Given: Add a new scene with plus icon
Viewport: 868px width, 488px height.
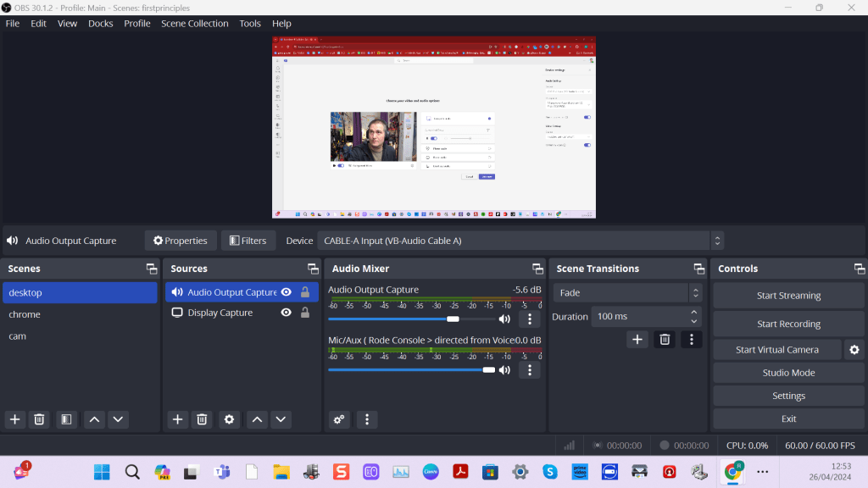Looking at the screenshot, I should pos(15,419).
